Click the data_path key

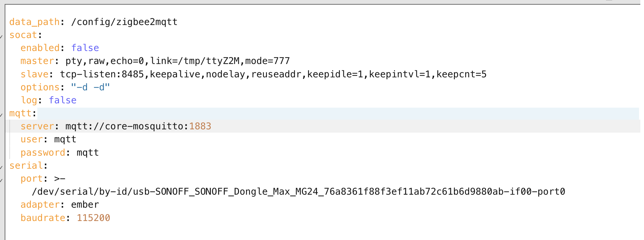coord(34,22)
